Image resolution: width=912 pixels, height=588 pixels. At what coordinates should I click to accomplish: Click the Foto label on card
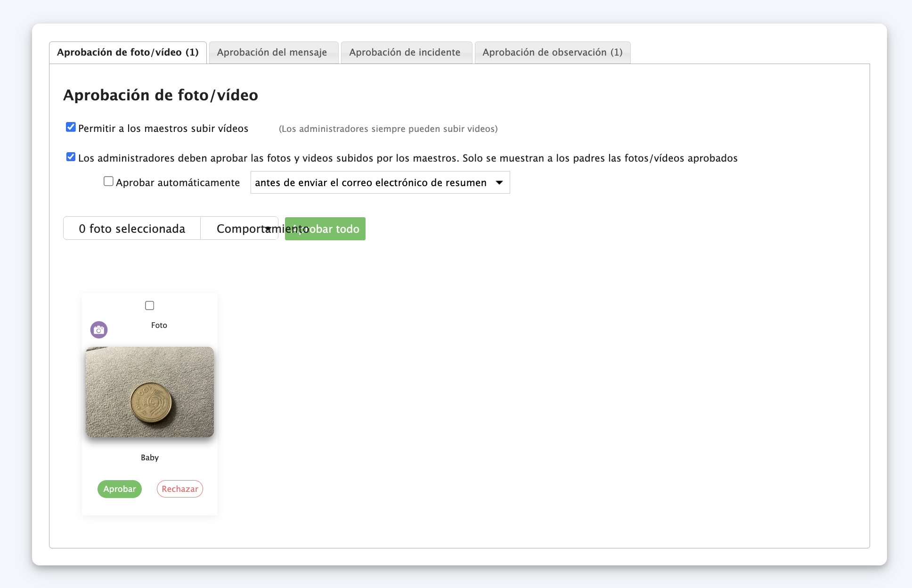pos(159,325)
